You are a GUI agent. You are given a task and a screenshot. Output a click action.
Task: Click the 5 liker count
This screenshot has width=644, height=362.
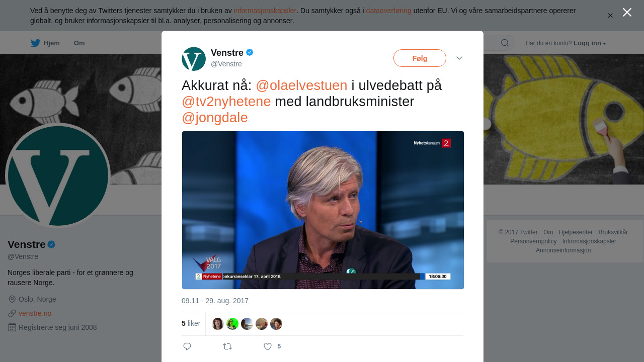pos(191,323)
